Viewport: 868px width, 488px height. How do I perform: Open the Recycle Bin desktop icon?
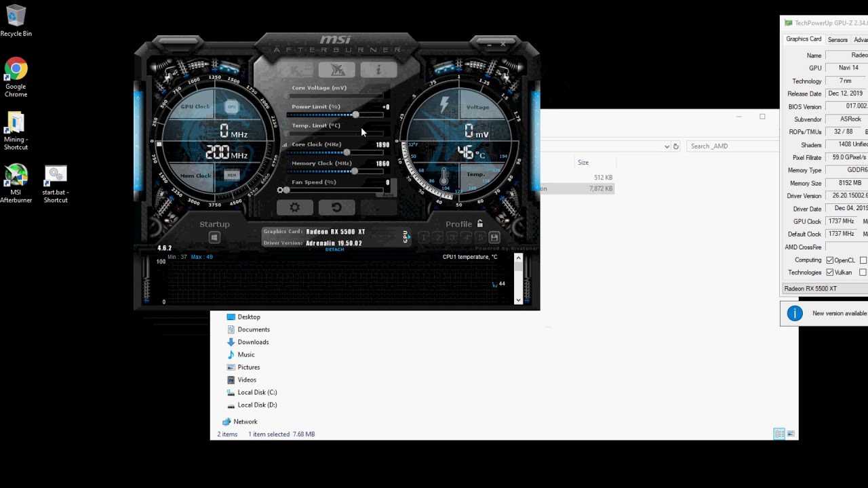click(16, 20)
